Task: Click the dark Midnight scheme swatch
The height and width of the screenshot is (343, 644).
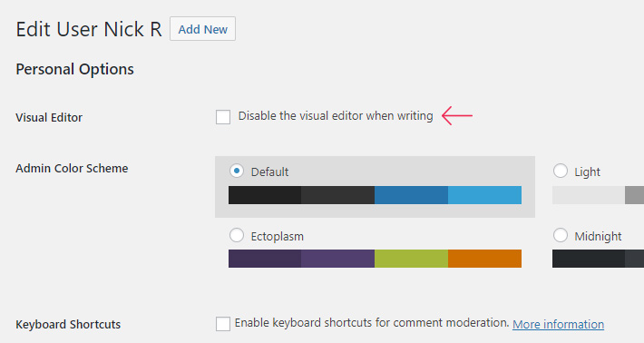Action: click(589, 259)
